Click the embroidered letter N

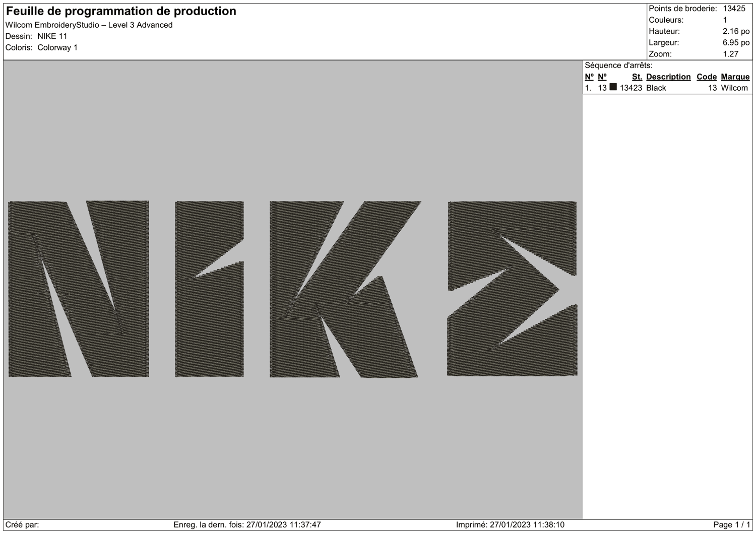(x=79, y=289)
